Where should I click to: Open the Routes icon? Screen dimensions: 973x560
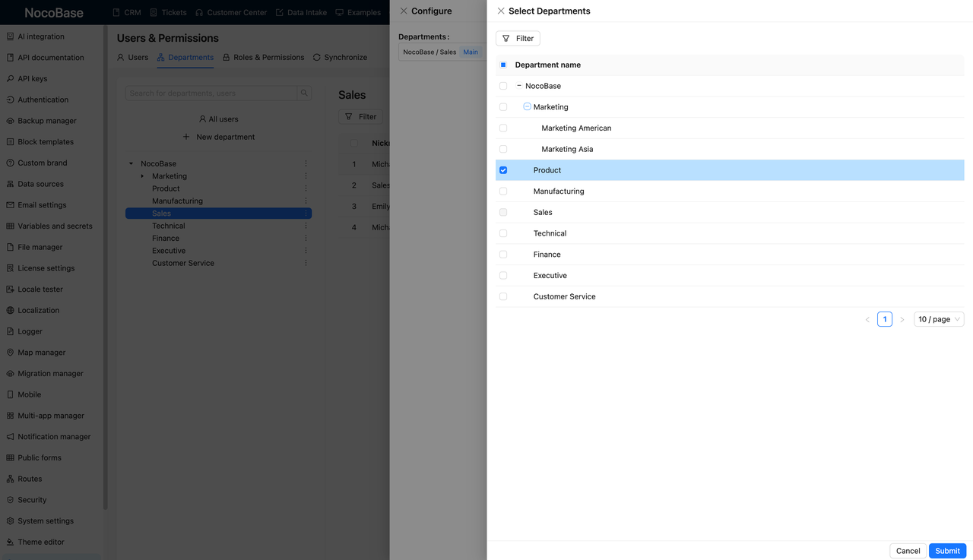10,479
